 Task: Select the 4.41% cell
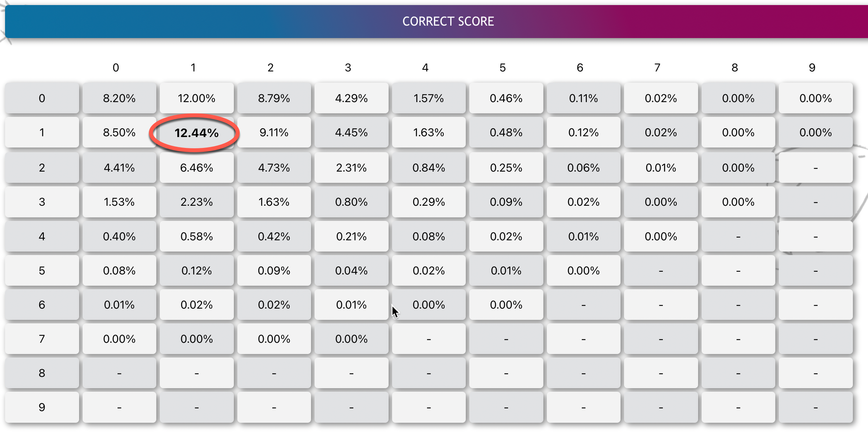(x=119, y=168)
